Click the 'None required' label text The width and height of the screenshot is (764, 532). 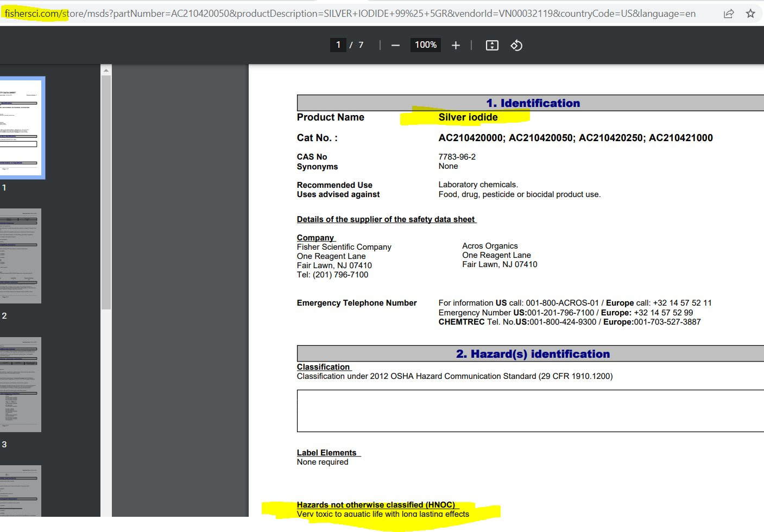coord(323,462)
